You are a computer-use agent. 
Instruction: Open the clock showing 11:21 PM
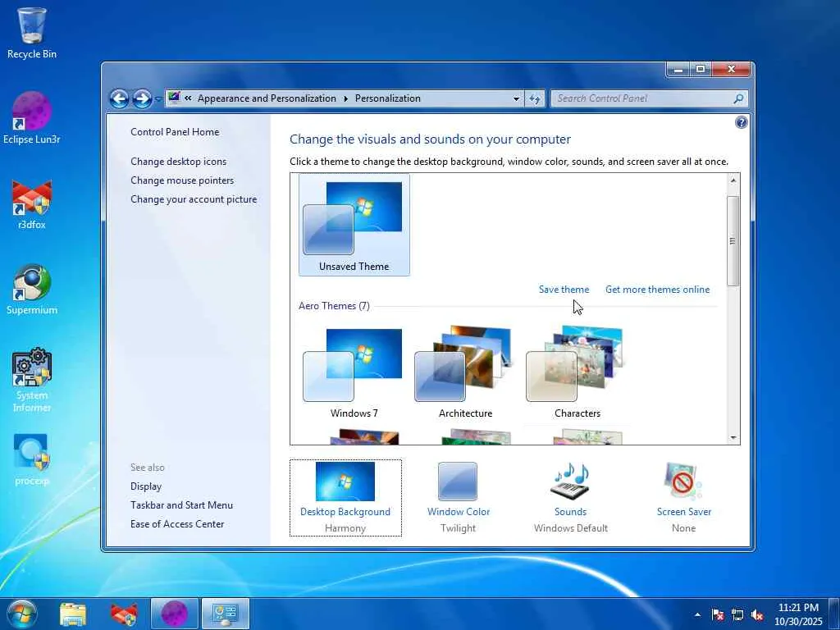coord(798,614)
